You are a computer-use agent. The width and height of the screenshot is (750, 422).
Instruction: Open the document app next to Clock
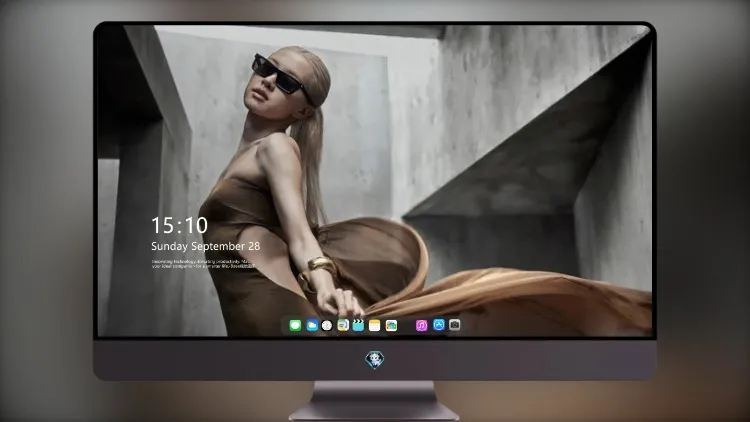(x=343, y=325)
